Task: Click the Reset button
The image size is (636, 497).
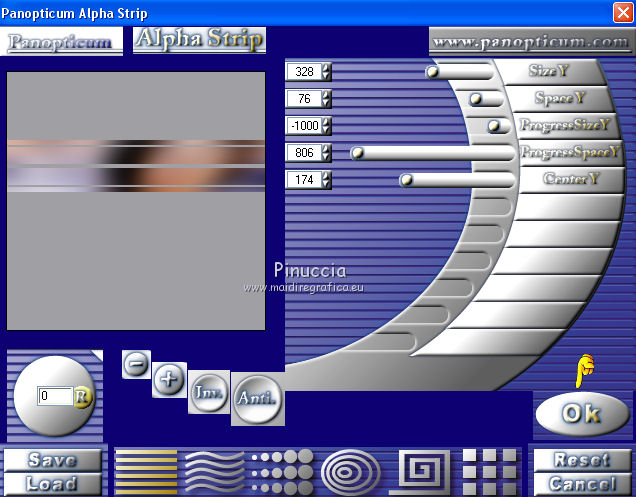Action: click(582, 460)
